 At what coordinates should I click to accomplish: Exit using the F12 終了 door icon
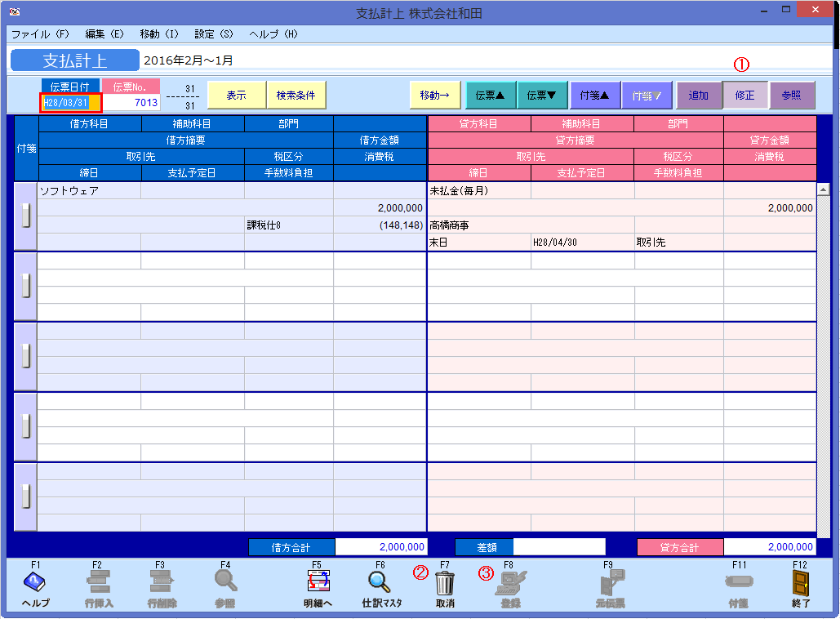tap(802, 581)
